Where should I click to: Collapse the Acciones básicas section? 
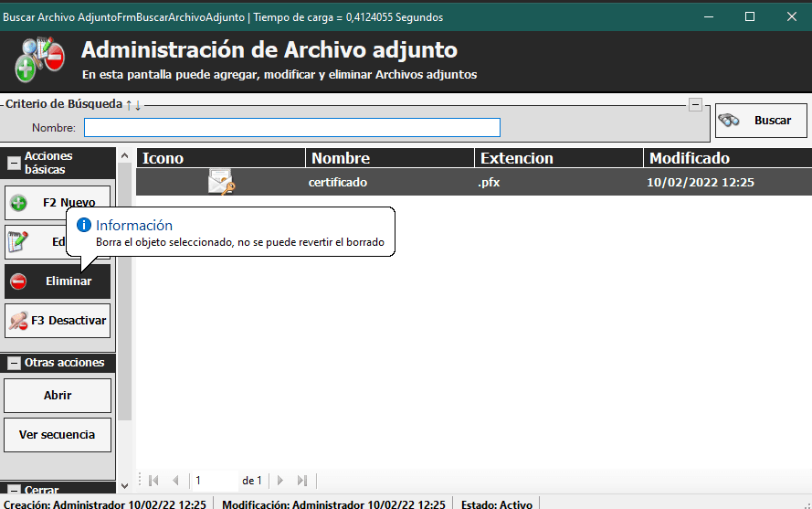14,164
